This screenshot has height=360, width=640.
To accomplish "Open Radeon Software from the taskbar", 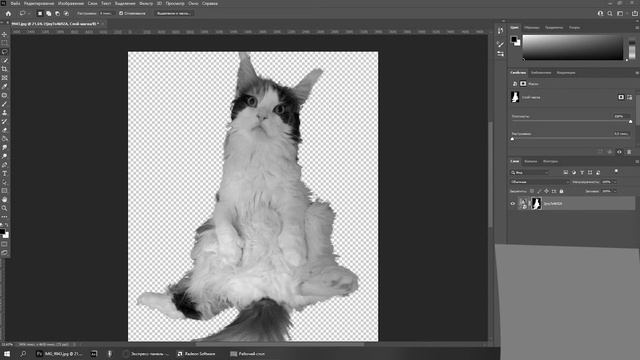I will (x=196, y=354).
